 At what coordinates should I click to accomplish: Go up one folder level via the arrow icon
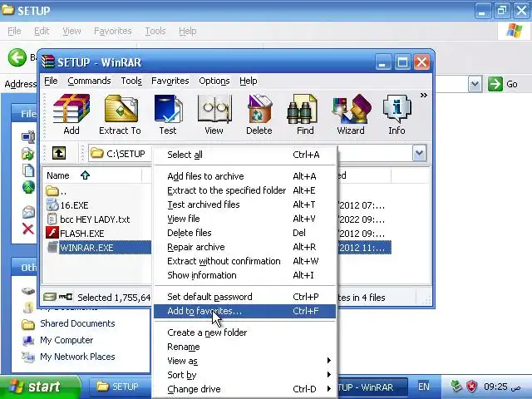tap(59, 153)
